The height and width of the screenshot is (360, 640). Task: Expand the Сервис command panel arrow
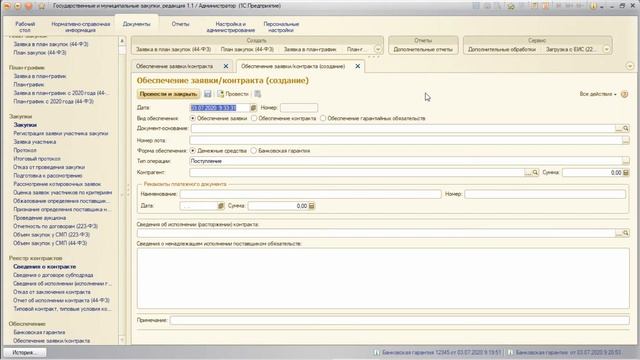tap(607, 49)
